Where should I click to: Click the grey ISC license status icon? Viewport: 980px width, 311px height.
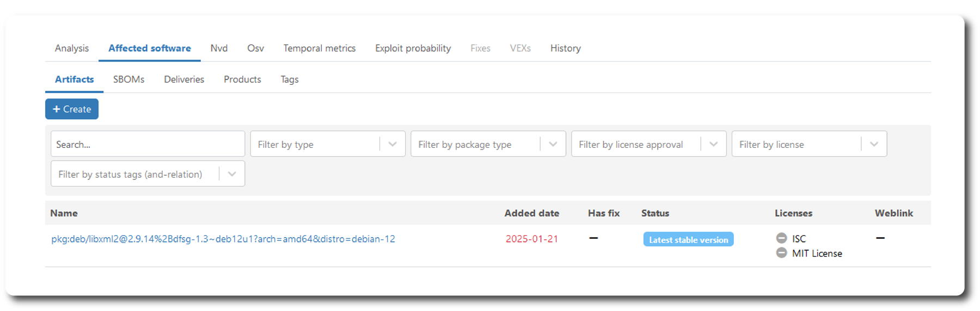coord(781,238)
